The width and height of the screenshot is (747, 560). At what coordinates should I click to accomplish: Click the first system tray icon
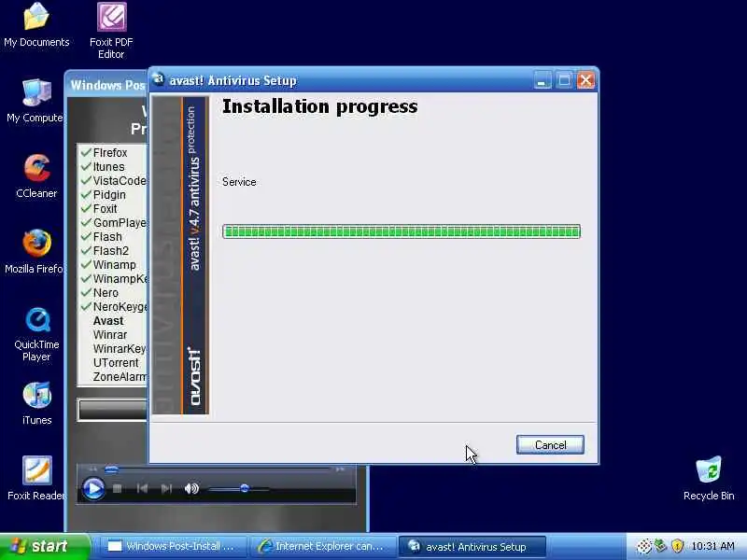click(x=643, y=546)
